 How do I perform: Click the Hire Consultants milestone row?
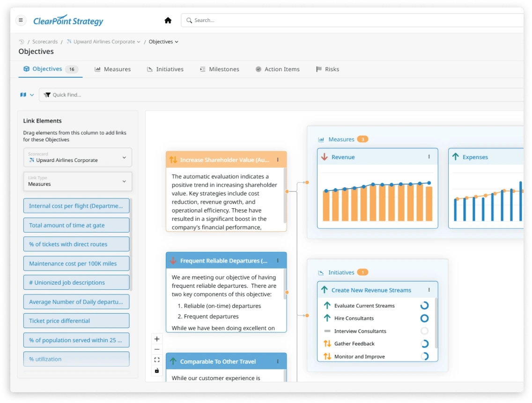tap(376, 318)
